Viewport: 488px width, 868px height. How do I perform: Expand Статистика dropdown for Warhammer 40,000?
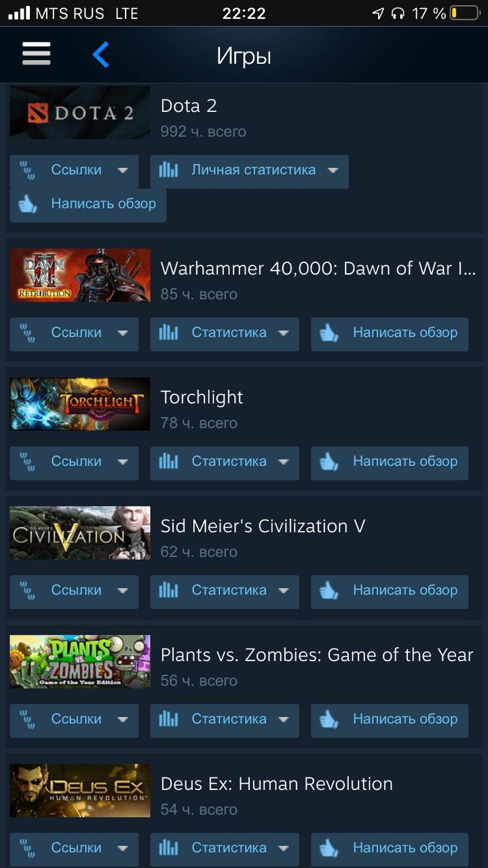tap(225, 334)
